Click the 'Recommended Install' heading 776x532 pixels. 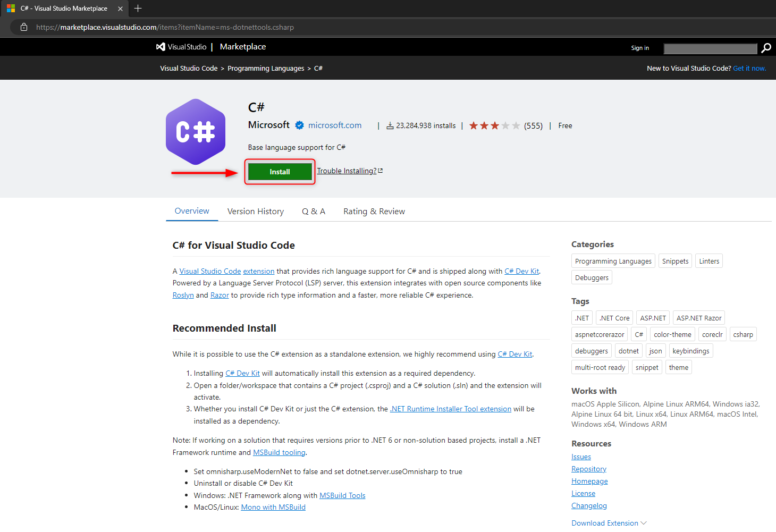pyautogui.click(x=224, y=328)
